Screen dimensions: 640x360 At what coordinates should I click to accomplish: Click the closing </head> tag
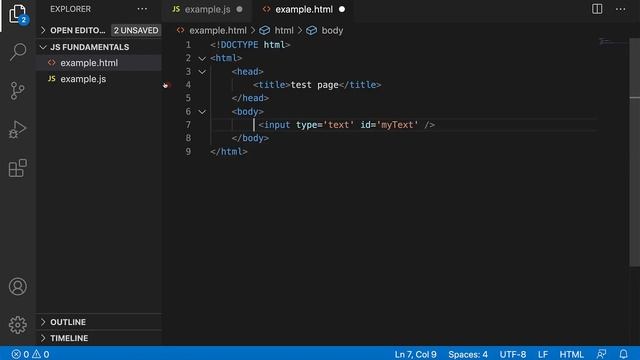pos(250,98)
